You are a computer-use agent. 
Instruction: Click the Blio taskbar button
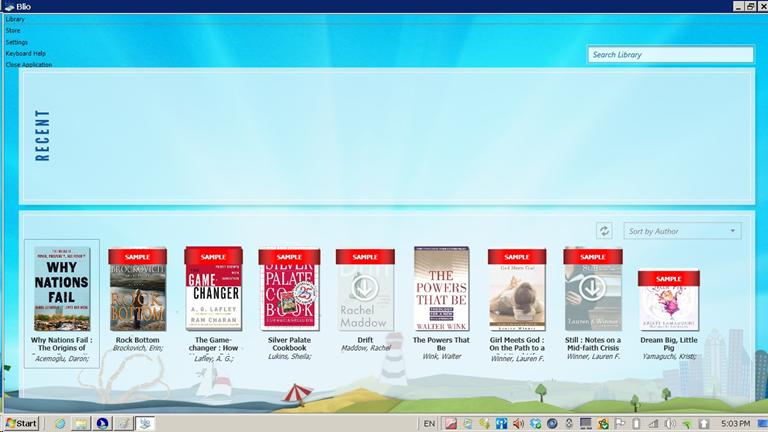(144, 423)
